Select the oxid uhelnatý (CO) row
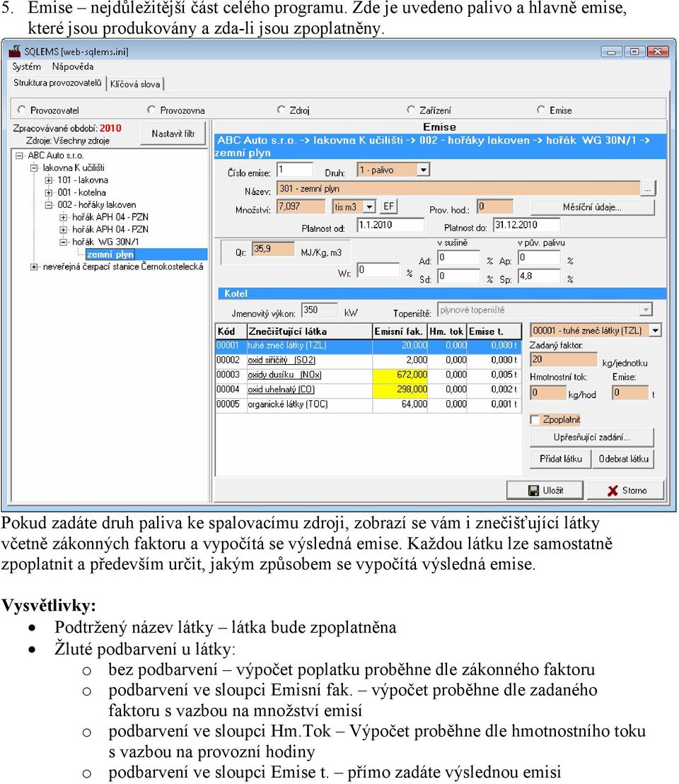 pos(368,390)
